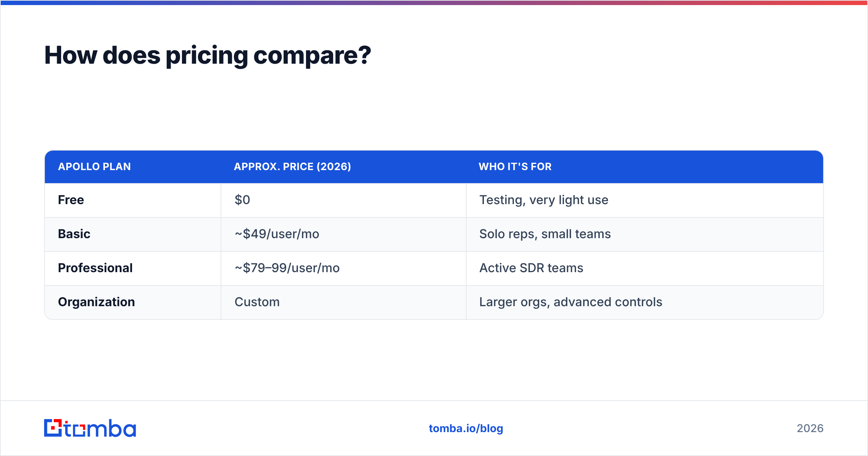Viewport: 868px width, 456px height.
Task: Click the "2026" year in the footer
Action: 810,428
